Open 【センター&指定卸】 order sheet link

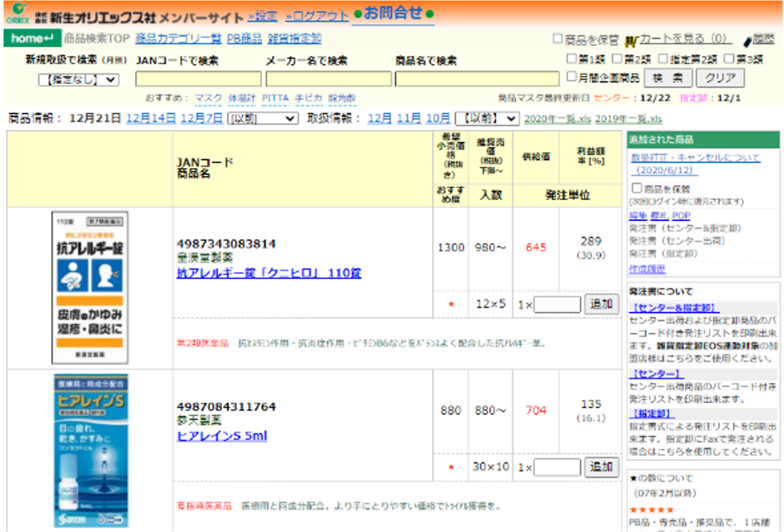click(674, 308)
